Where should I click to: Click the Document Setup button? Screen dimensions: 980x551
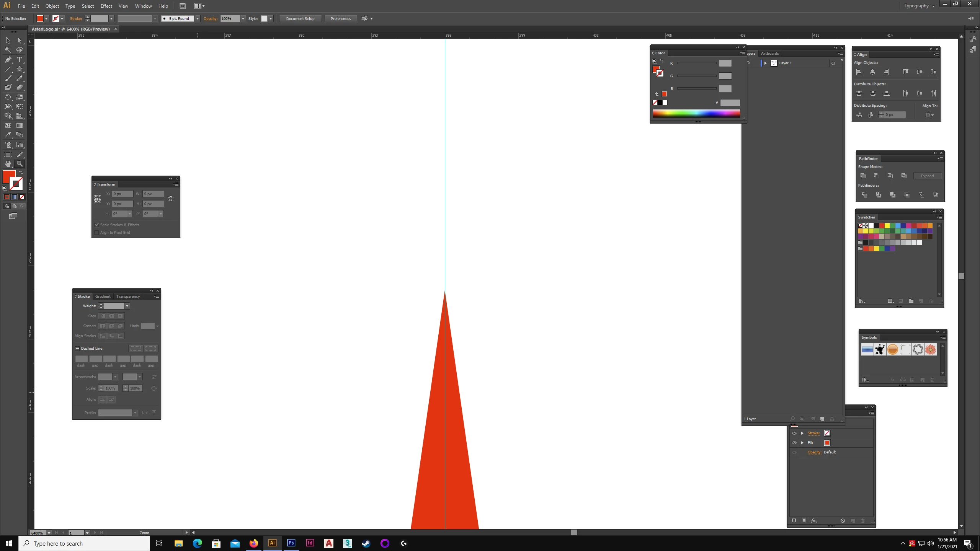coord(300,18)
